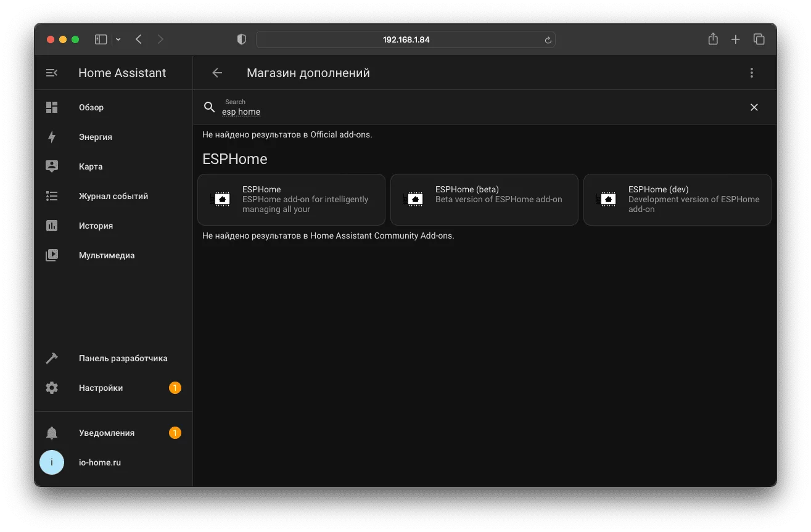Click 'Beta version of ESPHome add-on' description
The width and height of the screenshot is (811, 532).
(x=499, y=199)
